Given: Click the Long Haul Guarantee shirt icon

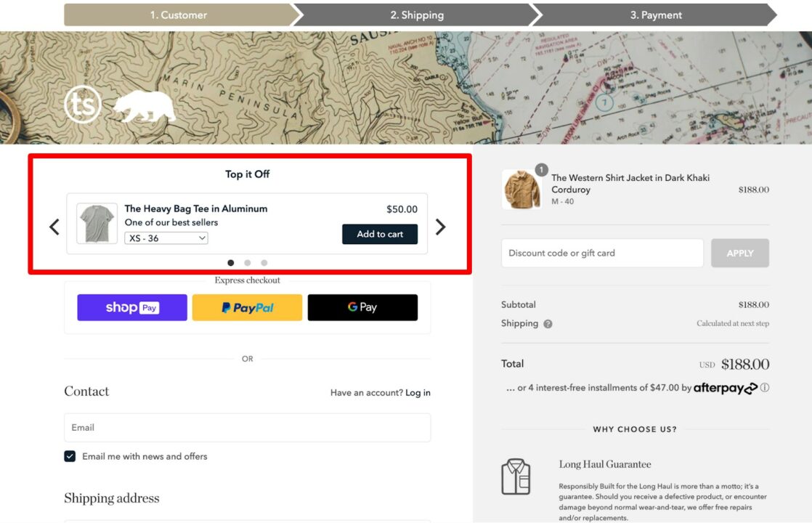Looking at the screenshot, I should [x=516, y=477].
